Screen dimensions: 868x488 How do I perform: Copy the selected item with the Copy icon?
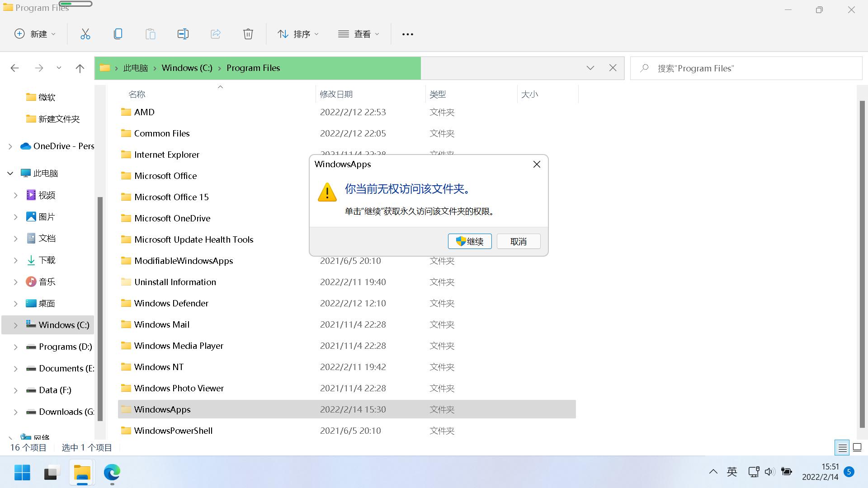[118, 34]
